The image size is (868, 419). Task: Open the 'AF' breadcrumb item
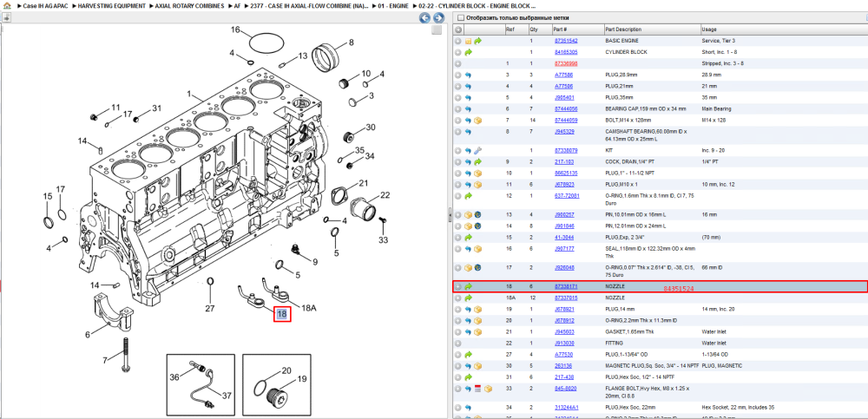click(x=237, y=5)
